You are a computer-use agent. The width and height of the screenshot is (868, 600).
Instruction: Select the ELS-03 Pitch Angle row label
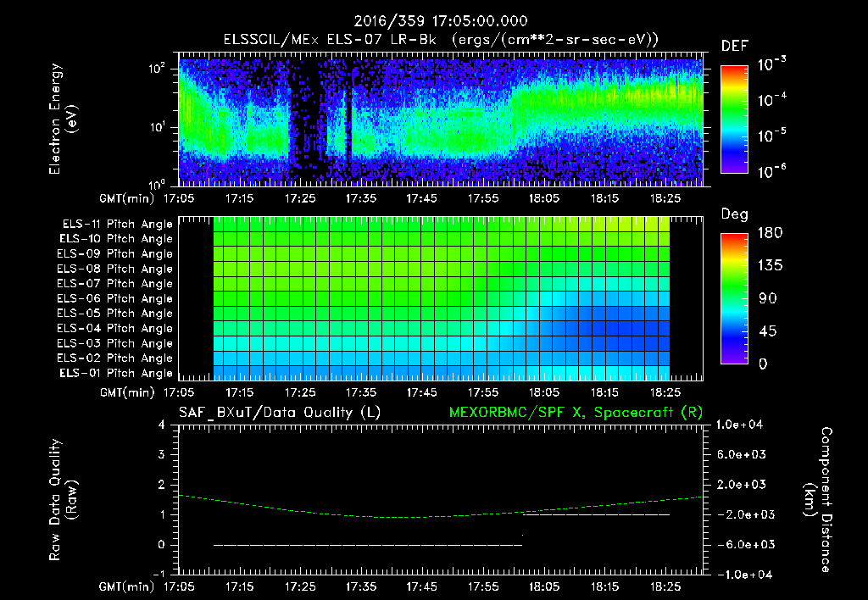[x=115, y=343]
